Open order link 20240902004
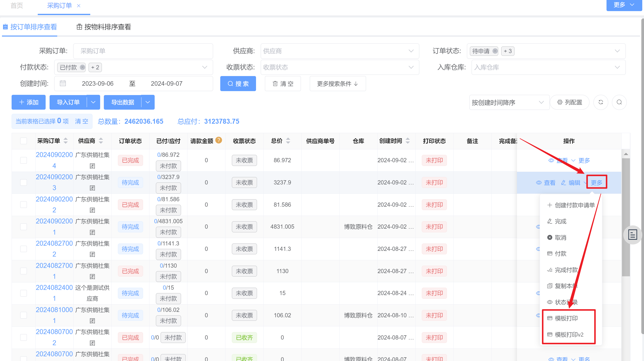The height and width of the screenshot is (361, 644). (54, 160)
